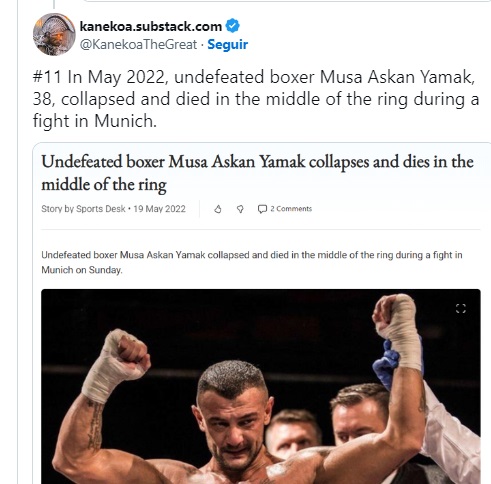Image resolution: width=491 pixels, height=484 pixels.
Task: Open the kanekoa.substack.com display name
Action: coord(151,26)
